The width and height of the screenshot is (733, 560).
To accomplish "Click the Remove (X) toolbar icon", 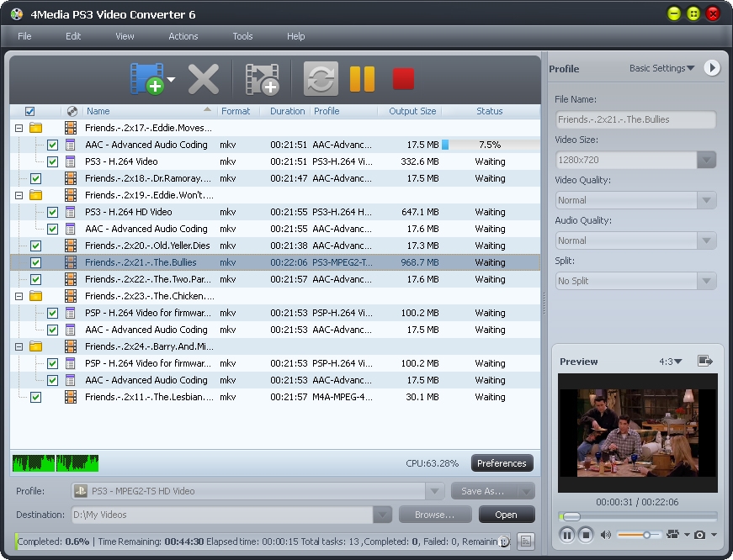I will click(204, 79).
